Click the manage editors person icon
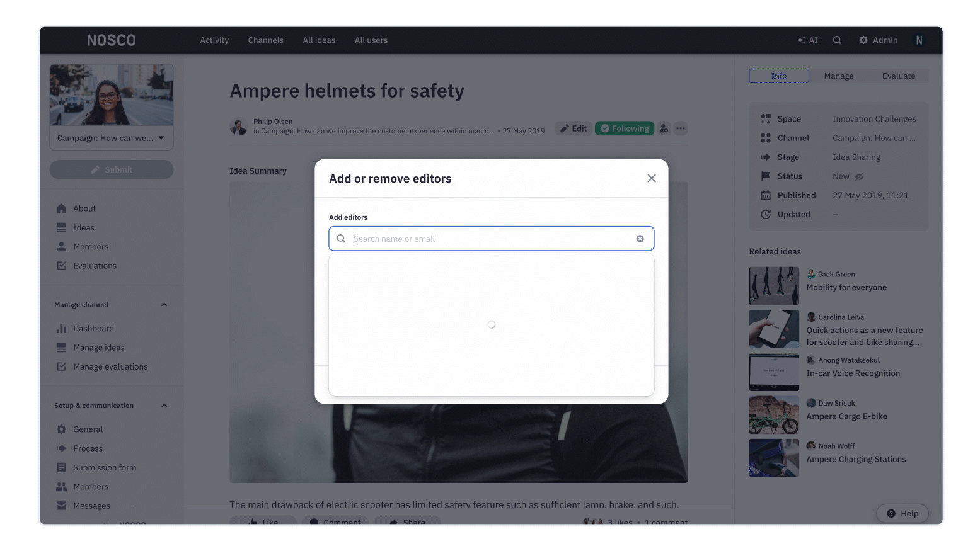Screen dimensions: 980x551 [664, 128]
